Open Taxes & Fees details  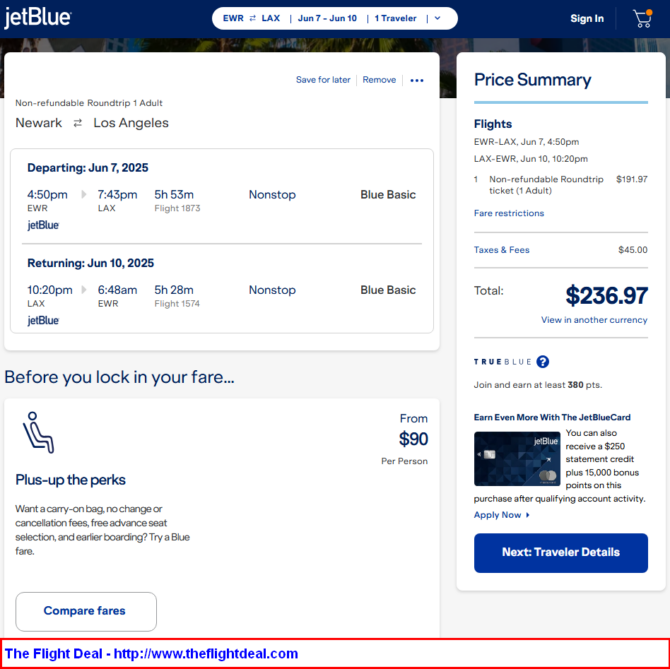point(501,250)
